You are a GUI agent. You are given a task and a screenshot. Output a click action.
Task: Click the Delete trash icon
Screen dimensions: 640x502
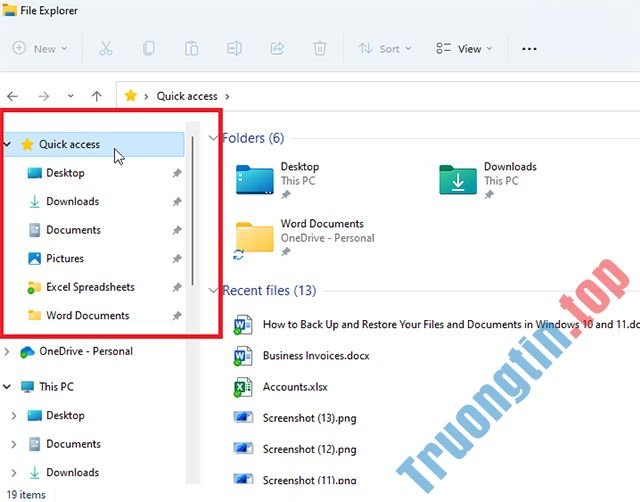(x=320, y=48)
